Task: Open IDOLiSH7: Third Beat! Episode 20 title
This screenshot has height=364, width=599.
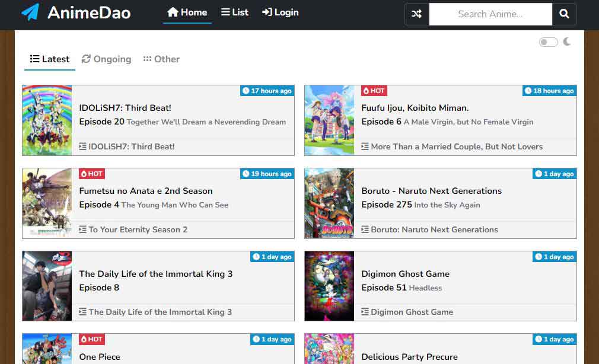Action: 125,108
